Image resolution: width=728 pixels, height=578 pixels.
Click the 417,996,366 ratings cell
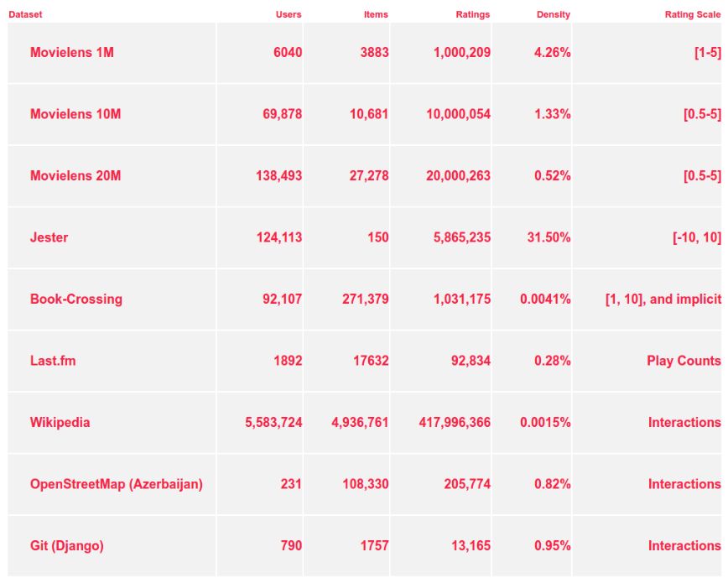coord(455,423)
